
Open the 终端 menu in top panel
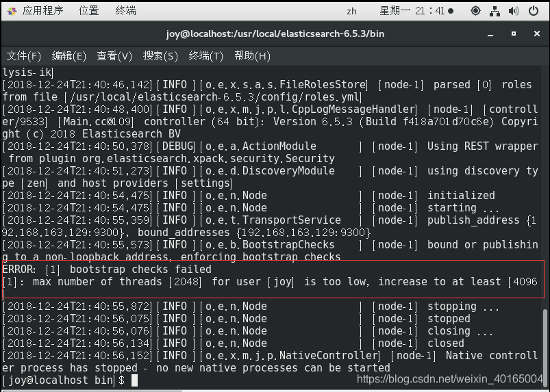tap(125, 11)
